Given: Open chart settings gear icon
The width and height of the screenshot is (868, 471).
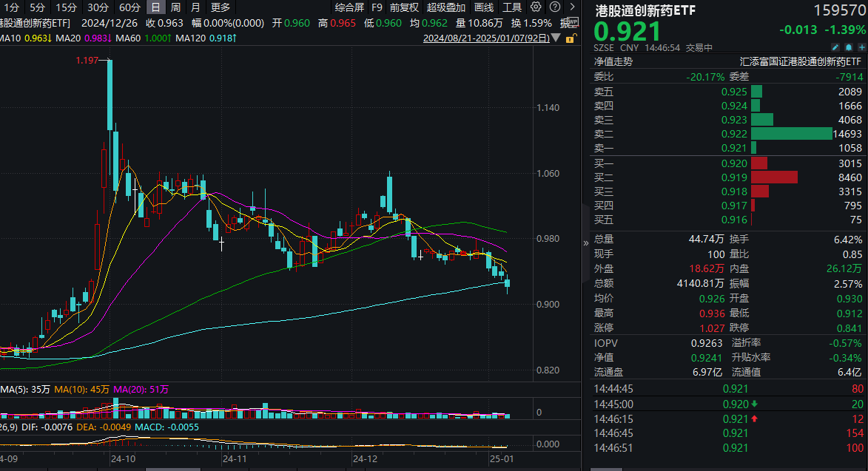Looking at the screenshot, I should pyautogui.click(x=537, y=7).
